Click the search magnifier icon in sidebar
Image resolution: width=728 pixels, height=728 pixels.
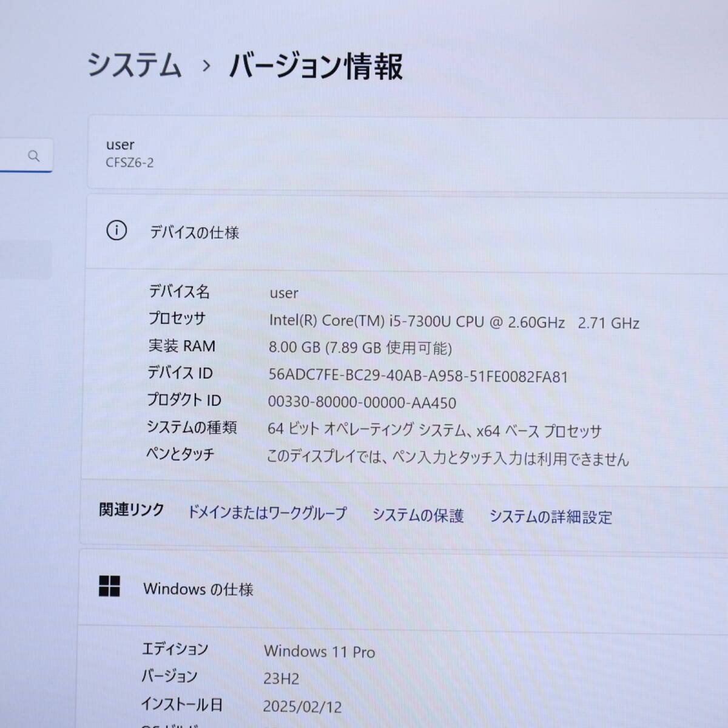coord(34,156)
